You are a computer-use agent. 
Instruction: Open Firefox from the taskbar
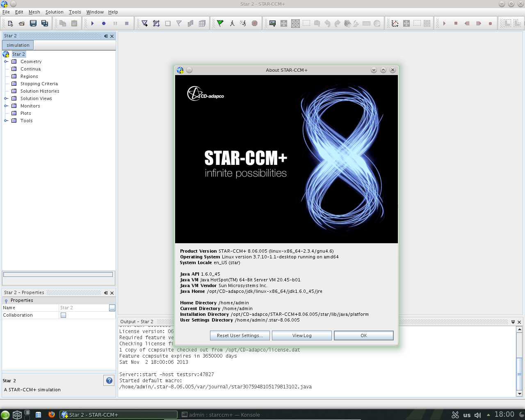[x=51, y=414]
